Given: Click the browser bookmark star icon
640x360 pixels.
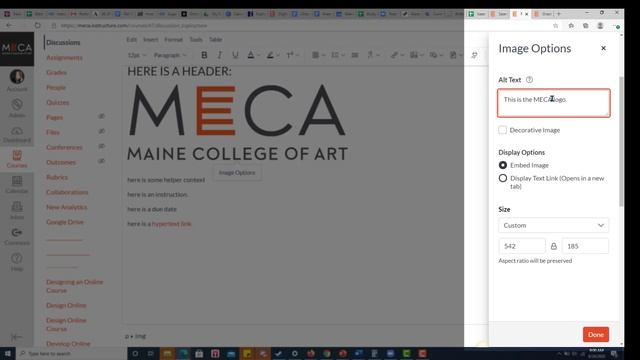Looking at the screenshot, I should (x=556, y=26).
